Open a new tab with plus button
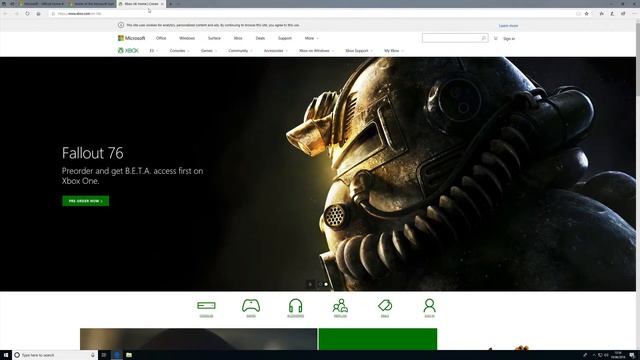The height and width of the screenshot is (360, 640). tap(171, 4)
